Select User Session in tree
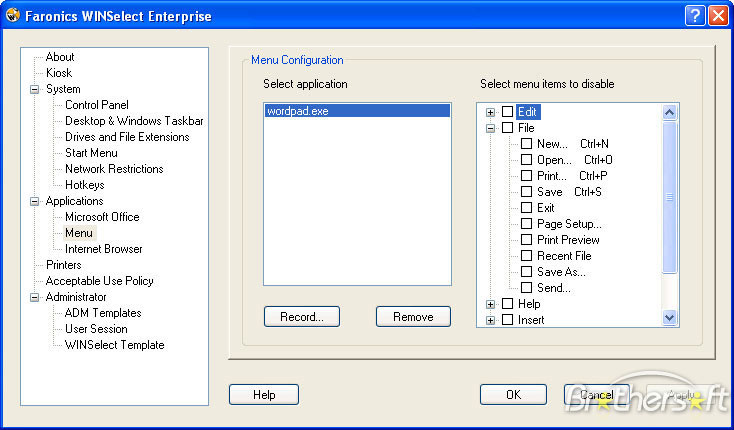734x430 pixels. pyautogui.click(x=96, y=329)
